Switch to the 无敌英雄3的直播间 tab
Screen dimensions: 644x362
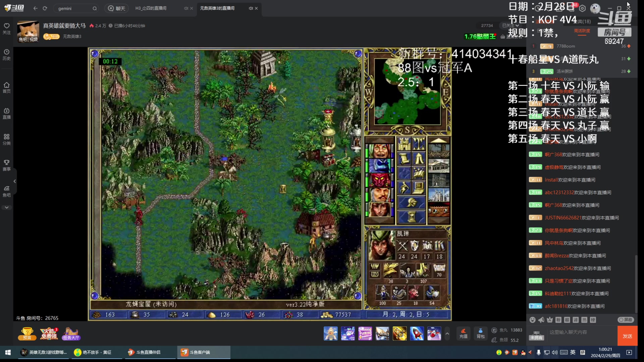217,8
